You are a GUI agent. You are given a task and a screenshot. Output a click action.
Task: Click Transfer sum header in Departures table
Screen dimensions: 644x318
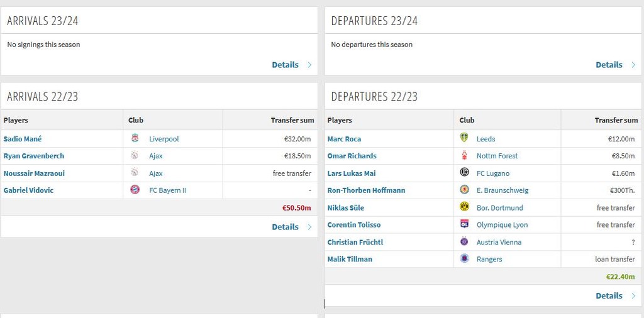(616, 120)
